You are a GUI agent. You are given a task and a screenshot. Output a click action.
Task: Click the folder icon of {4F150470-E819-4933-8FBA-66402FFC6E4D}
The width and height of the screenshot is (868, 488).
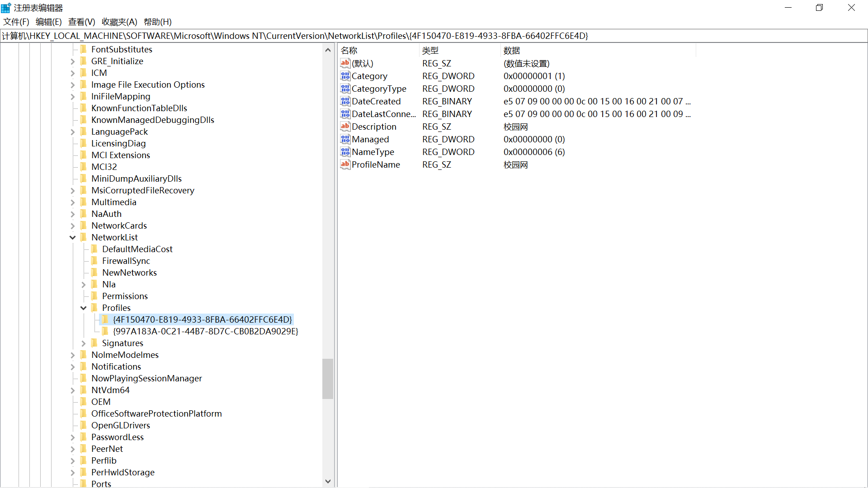105,319
